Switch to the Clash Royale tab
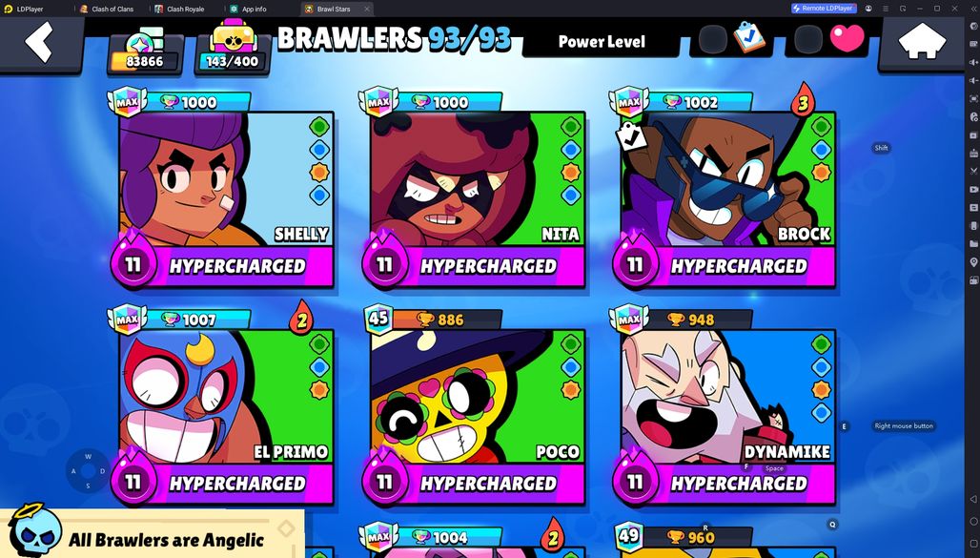Image resolution: width=980 pixels, height=558 pixels. pyautogui.click(x=186, y=9)
